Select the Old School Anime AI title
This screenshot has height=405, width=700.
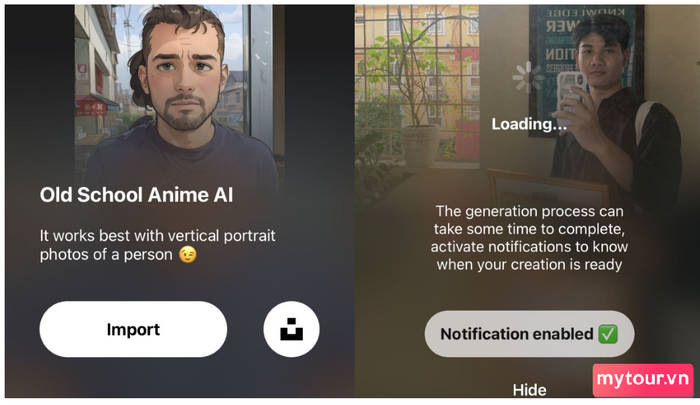136,195
